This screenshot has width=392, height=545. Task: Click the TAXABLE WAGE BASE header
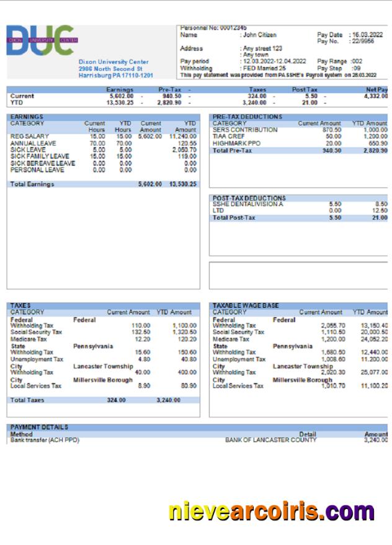tap(246, 305)
